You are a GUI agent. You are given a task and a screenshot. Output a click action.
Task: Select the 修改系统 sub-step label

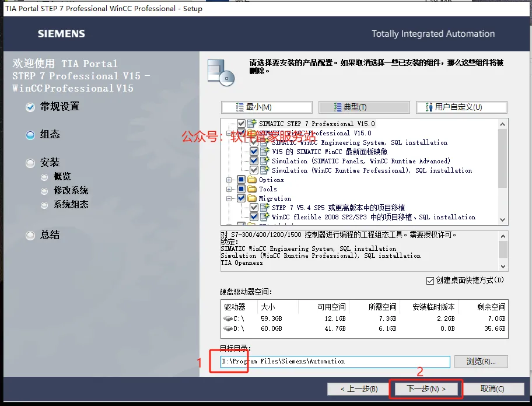tap(71, 191)
